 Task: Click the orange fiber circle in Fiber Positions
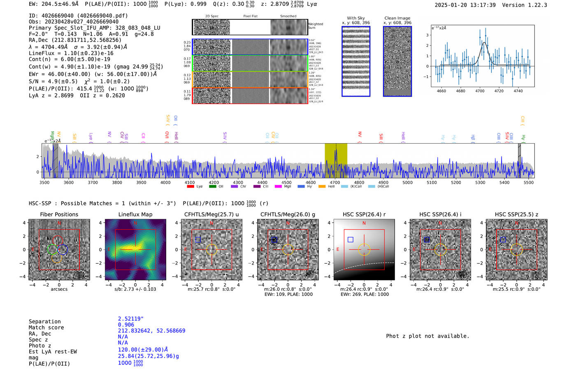[57, 258]
